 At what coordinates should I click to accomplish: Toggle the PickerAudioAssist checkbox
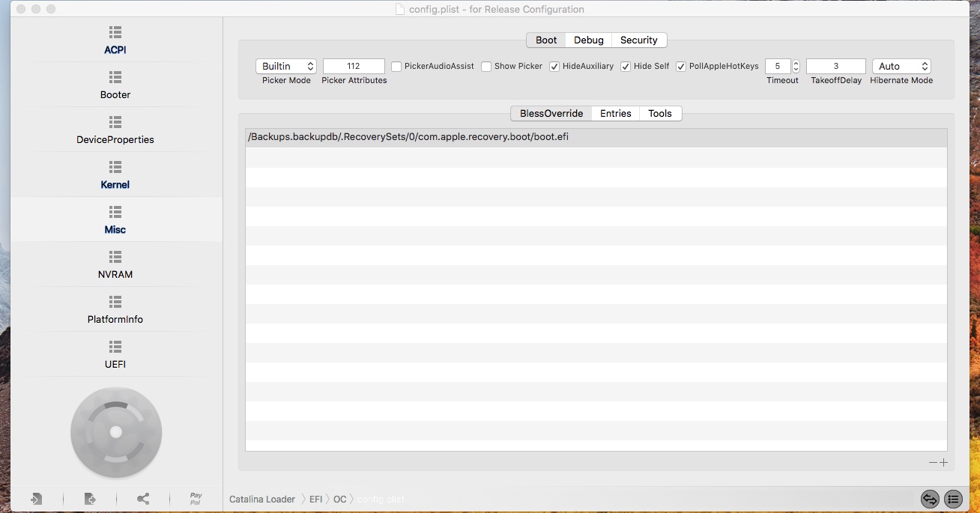click(396, 67)
